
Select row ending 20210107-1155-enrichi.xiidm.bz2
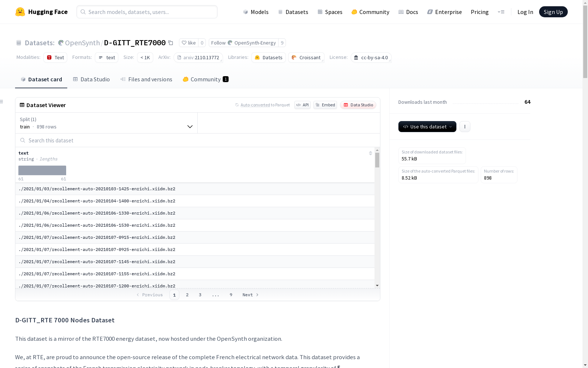[195, 274]
